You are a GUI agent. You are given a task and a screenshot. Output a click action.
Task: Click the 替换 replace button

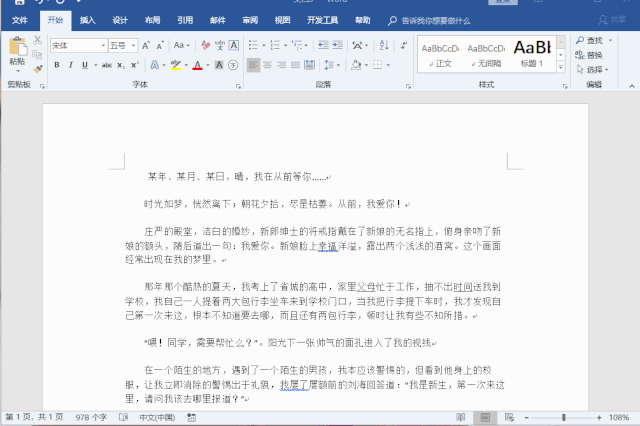(x=589, y=55)
